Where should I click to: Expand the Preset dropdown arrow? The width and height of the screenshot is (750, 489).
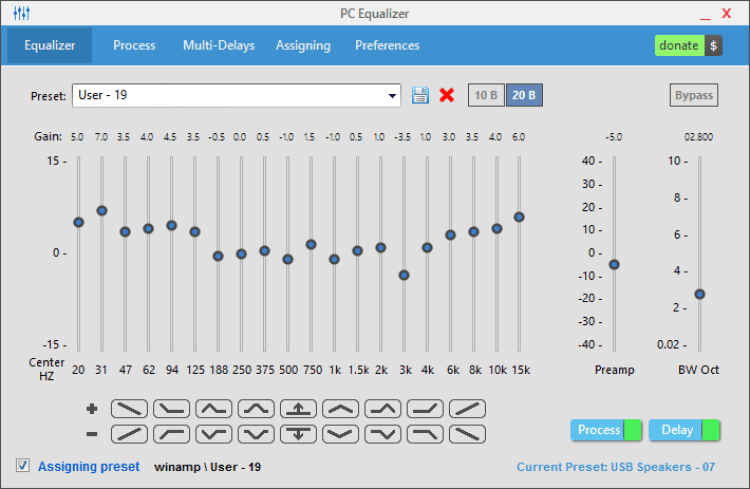click(x=392, y=96)
